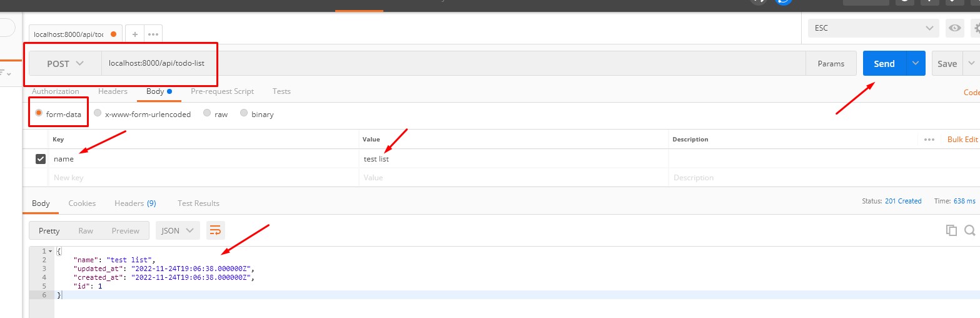Uncheck the 'name' key row checkbox
Screen dimensions: 980x318
[x=41, y=159]
